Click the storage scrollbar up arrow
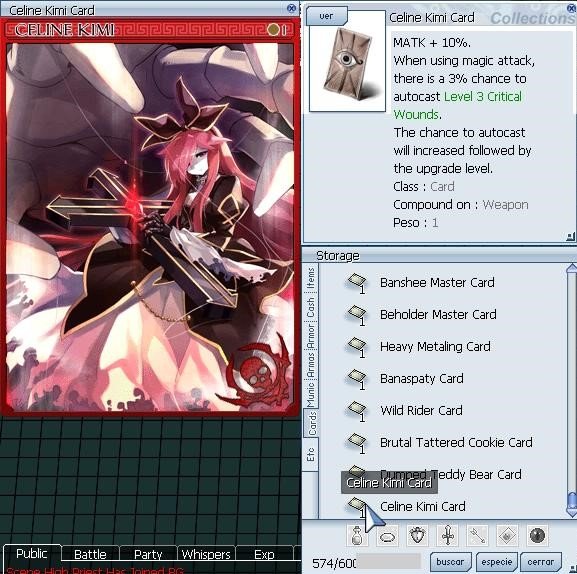The height and width of the screenshot is (574, 577). (571, 268)
